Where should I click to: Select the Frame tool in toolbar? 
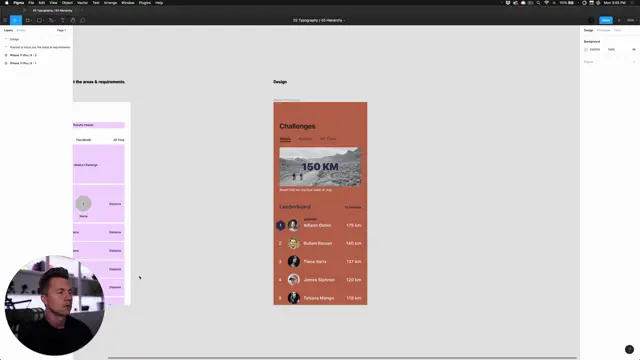pos(28,20)
